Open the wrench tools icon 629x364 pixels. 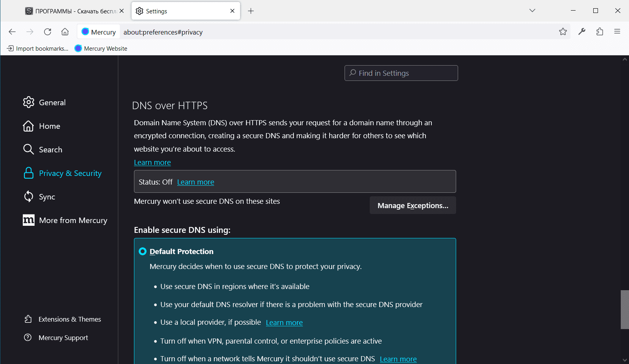pyautogui.click(x=582, y=32)
